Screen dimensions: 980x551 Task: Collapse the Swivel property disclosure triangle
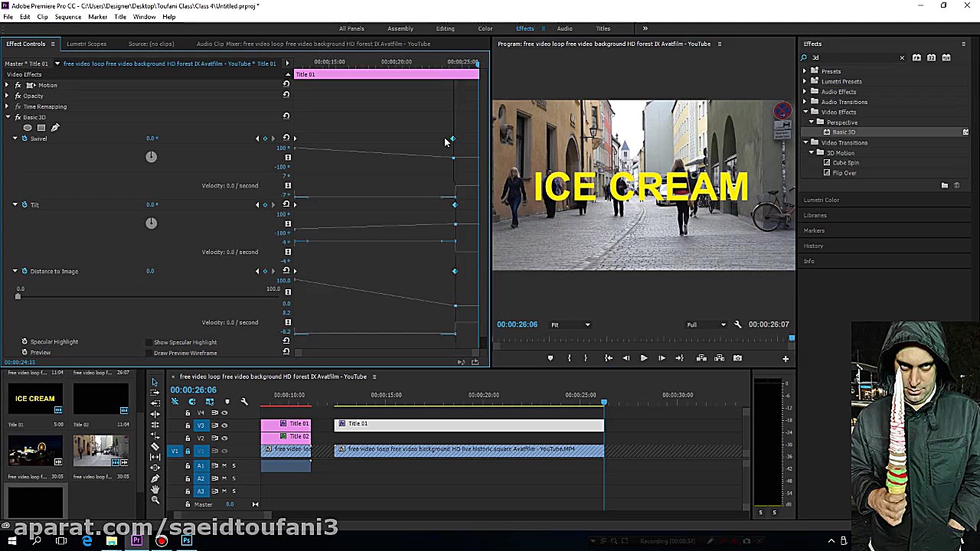tap(15, 139)
